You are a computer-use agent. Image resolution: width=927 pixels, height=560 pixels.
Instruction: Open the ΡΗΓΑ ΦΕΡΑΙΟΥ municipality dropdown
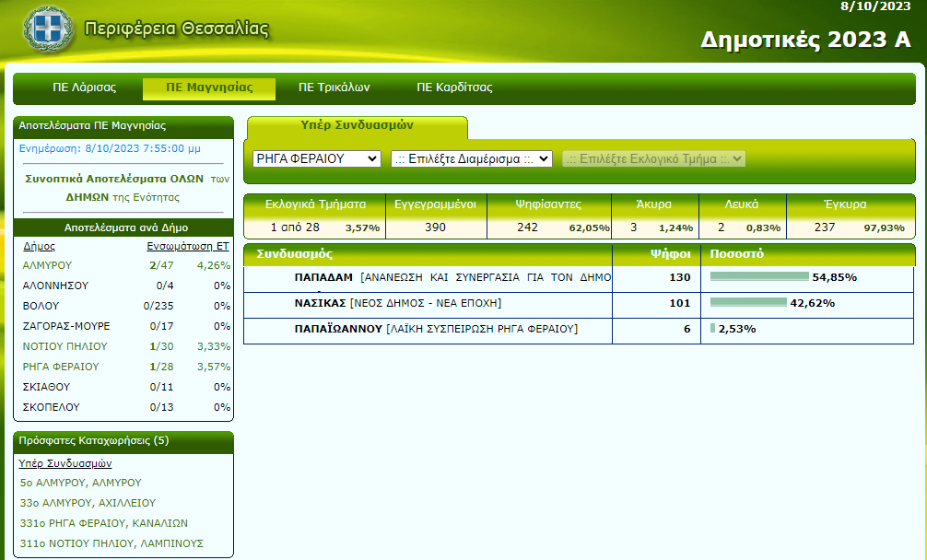click(316, 158)
